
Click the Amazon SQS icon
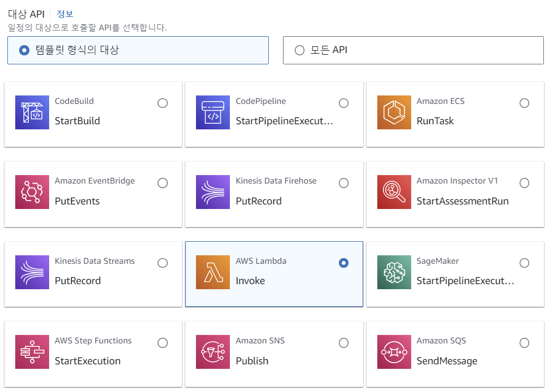point(394,352)
